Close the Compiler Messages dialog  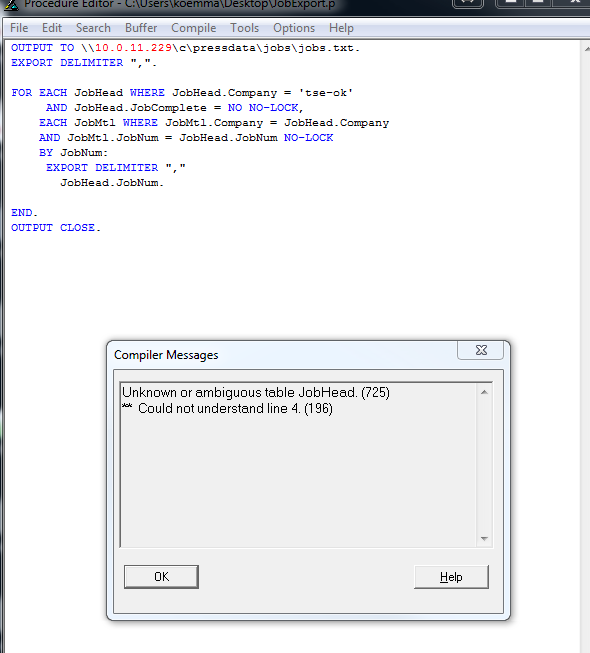(481, 350)
